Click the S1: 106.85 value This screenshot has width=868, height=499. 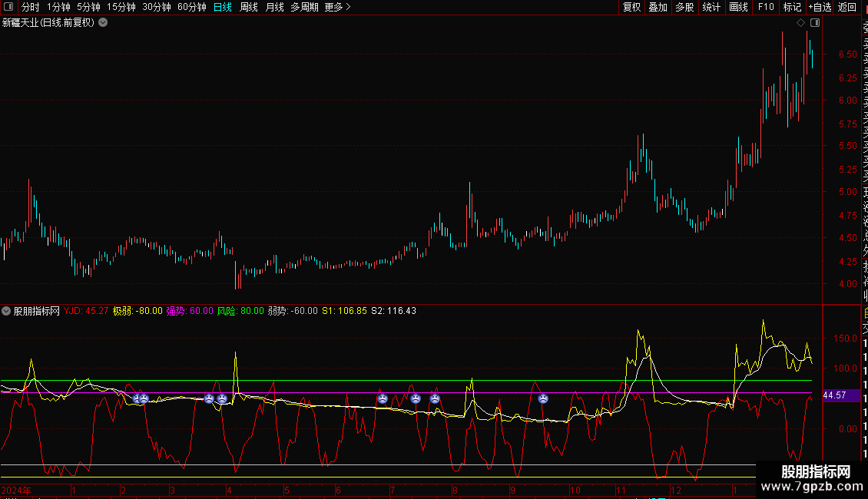point(344,311)
